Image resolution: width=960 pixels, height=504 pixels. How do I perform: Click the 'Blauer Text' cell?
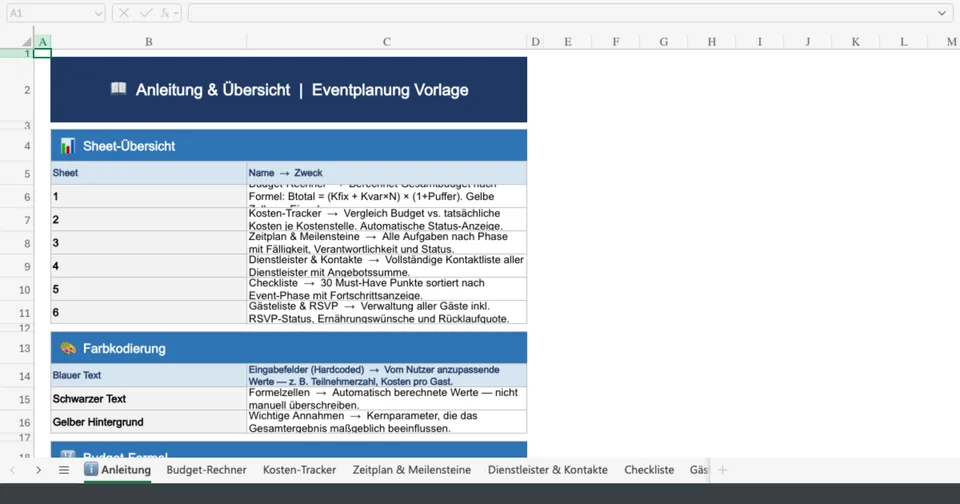149,375
